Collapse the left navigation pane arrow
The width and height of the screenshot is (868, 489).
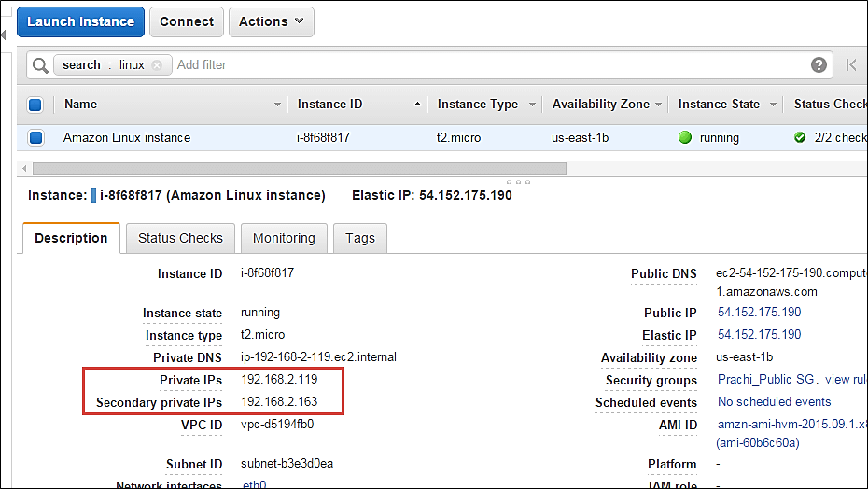click(x=4, y=35)
